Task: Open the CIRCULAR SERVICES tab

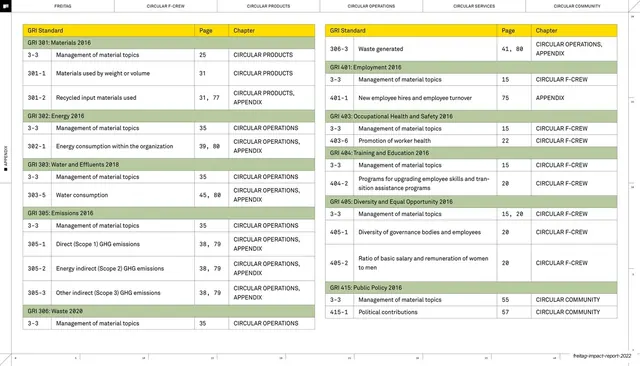Action: click(x=474, y=6)
